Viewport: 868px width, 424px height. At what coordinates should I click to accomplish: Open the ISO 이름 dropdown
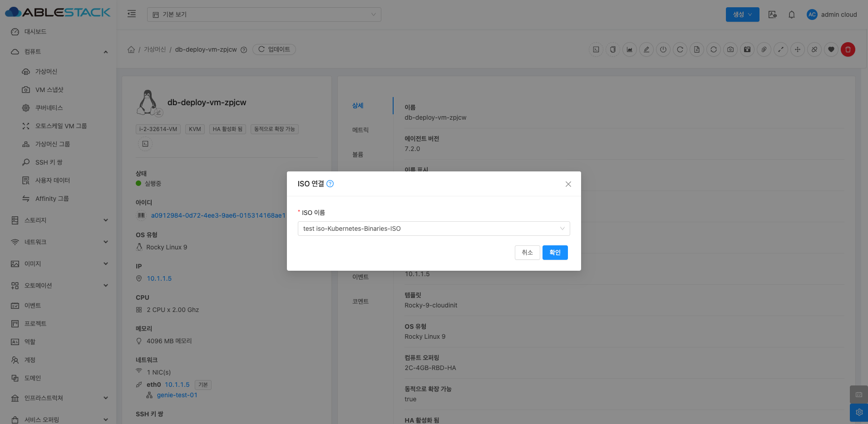pos(434,229)
